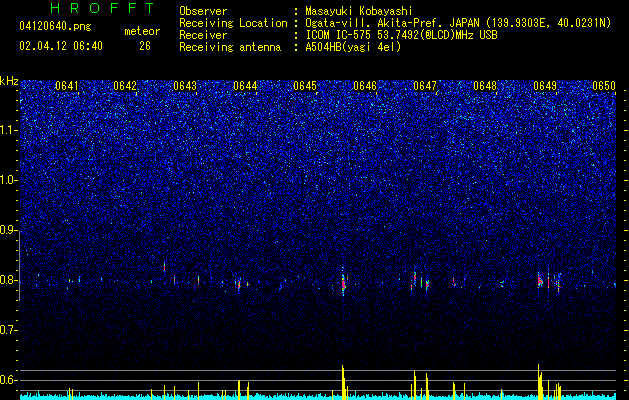629x400 pixels.
Task: Select the A504HB(yagi 4el) antenna text
Action: [353, 47]
